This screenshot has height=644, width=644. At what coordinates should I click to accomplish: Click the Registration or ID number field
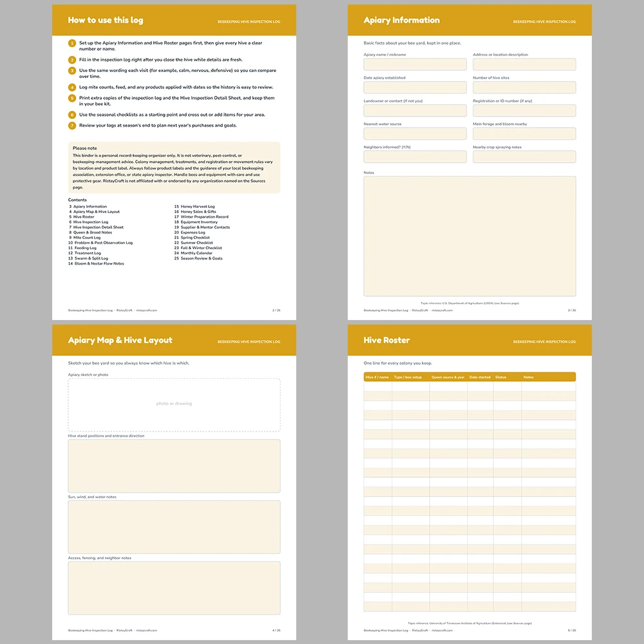524,111
